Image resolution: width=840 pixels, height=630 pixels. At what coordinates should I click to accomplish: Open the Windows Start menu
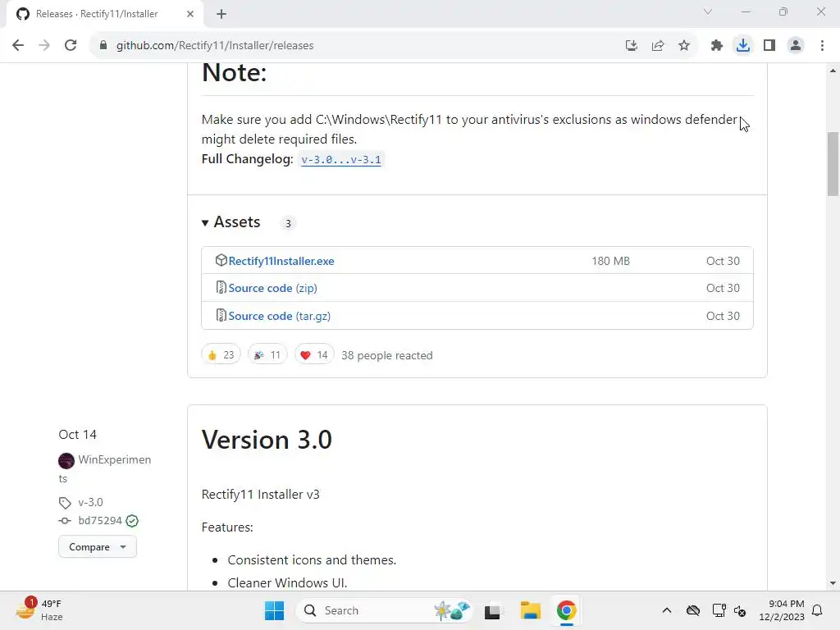[274, 610]
